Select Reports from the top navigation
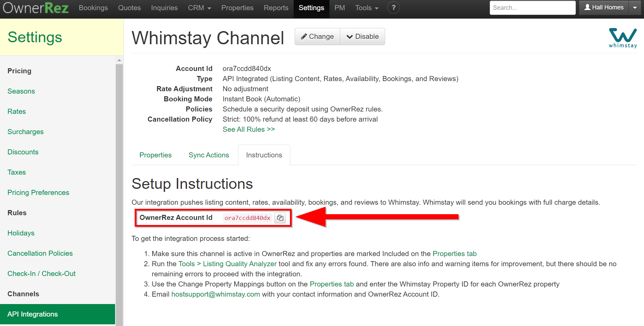The width and height of the screenshot is (644, 326). pyautogui.click(x=276, y=8)
